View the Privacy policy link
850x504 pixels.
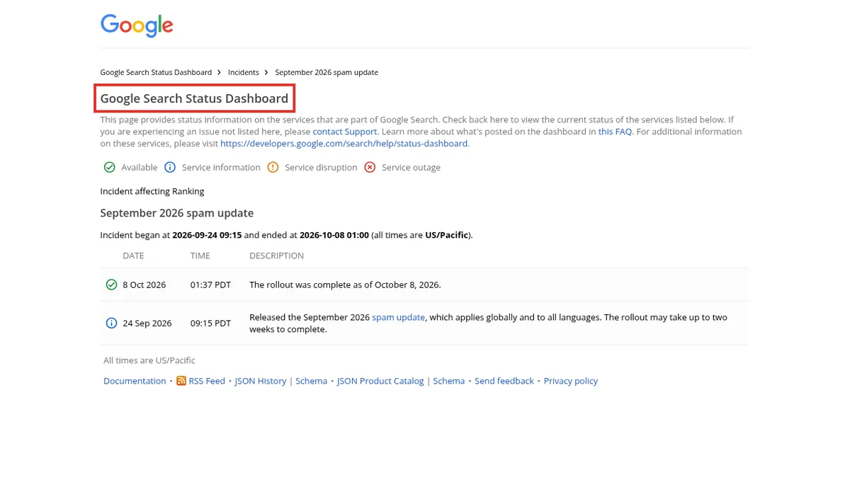571,381
